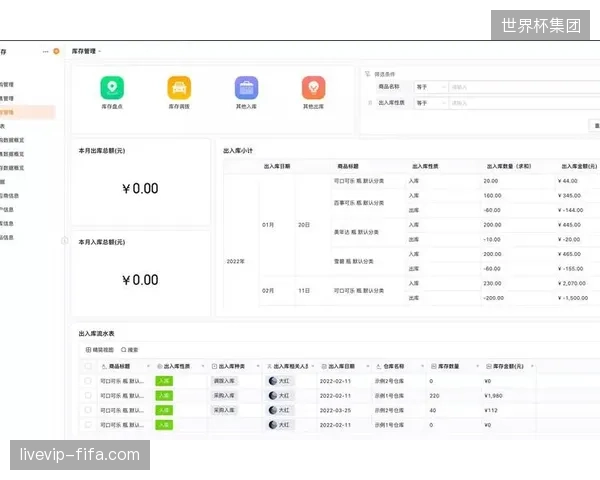Open the 库存数量 column dropdown arrow
The width and height of the screenshot is (600, 480).
[x=478, y=366]
